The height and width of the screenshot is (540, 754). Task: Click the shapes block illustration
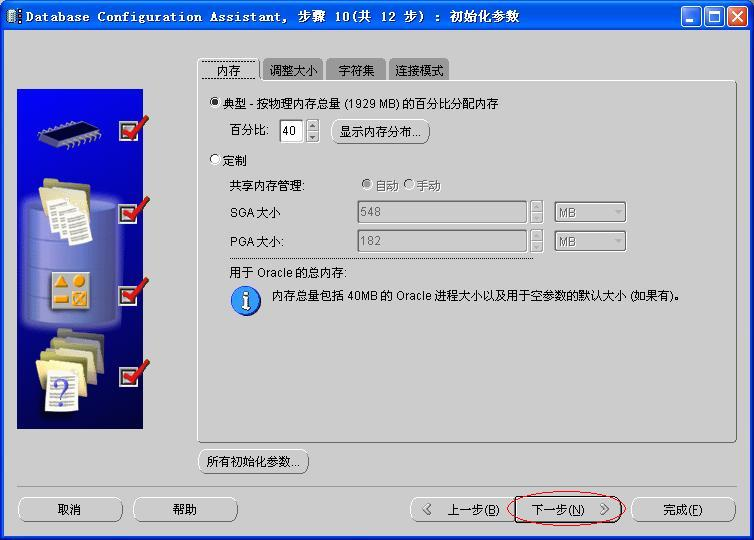71,291
